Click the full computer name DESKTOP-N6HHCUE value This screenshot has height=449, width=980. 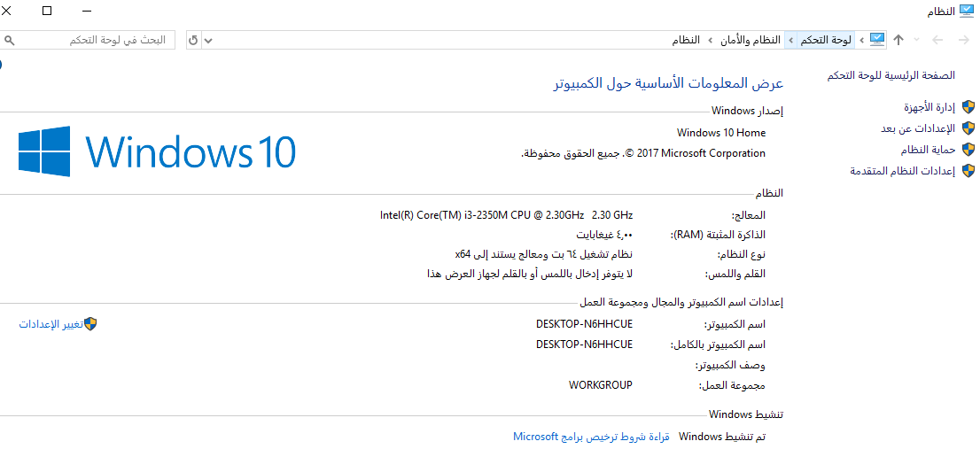click(x=585, y=344)
